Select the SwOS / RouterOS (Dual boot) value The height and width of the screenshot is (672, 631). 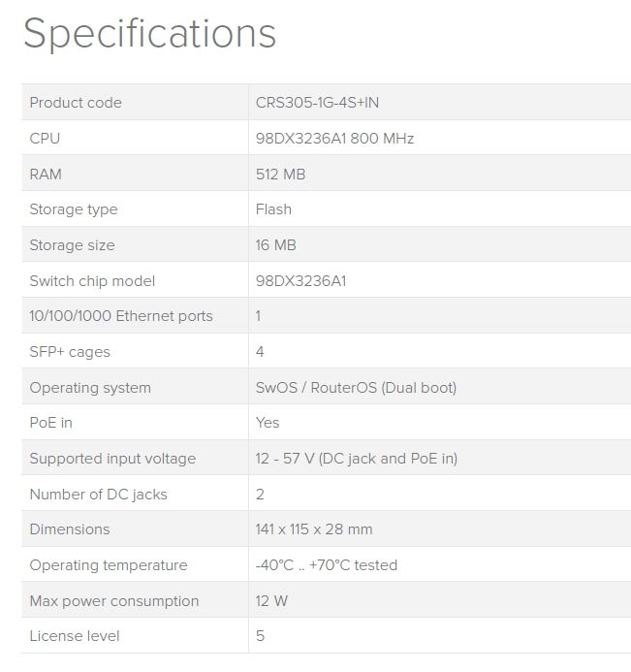(356, 388)
